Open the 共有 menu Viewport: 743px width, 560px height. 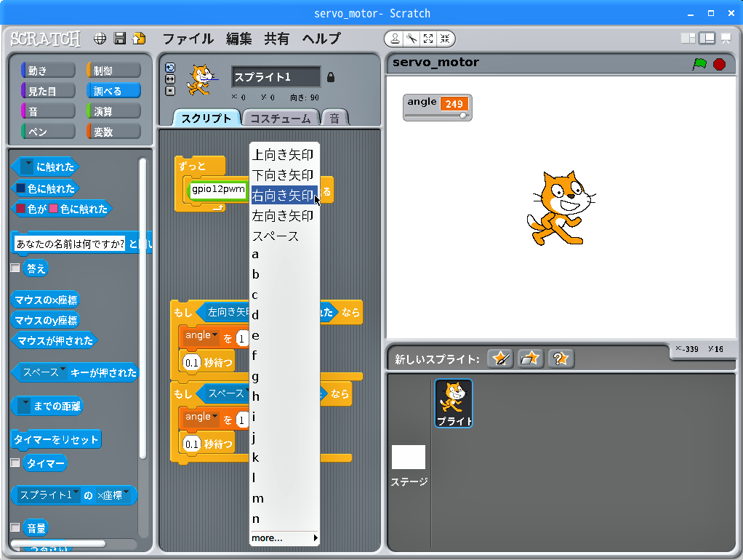(277, 39)
